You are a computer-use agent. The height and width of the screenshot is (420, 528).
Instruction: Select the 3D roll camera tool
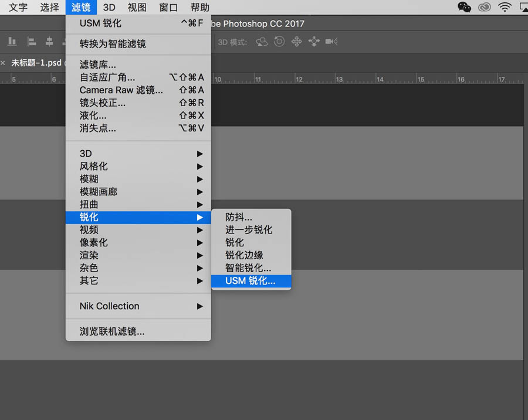(279, 42)
